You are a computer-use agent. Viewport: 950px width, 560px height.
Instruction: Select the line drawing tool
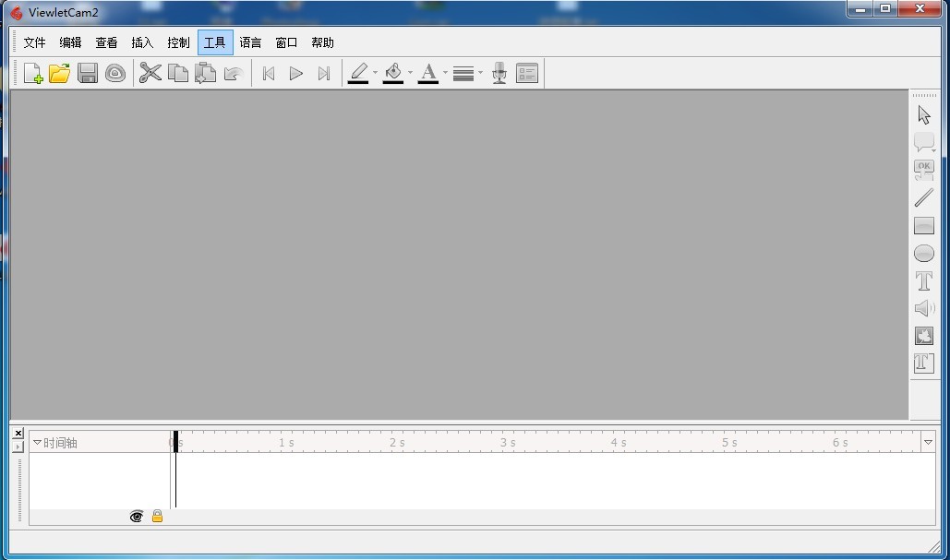coord(924,198)
